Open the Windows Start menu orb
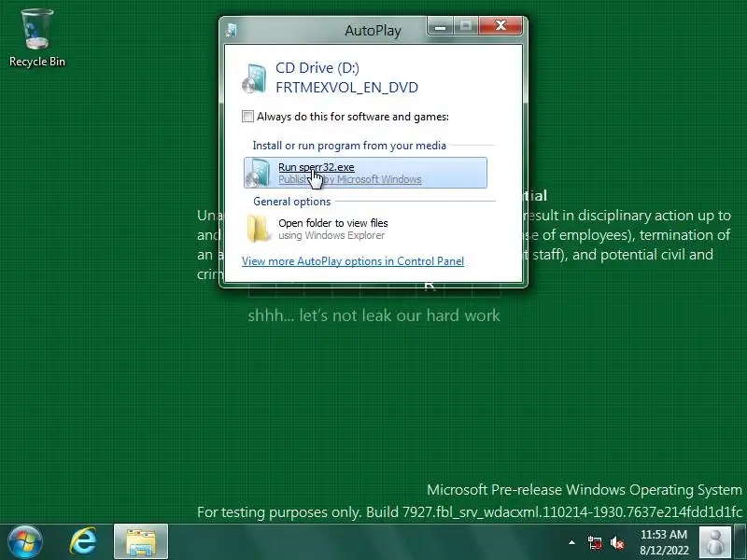The width and height of the screenshot is (747, 560). click(x=25, y=542)
